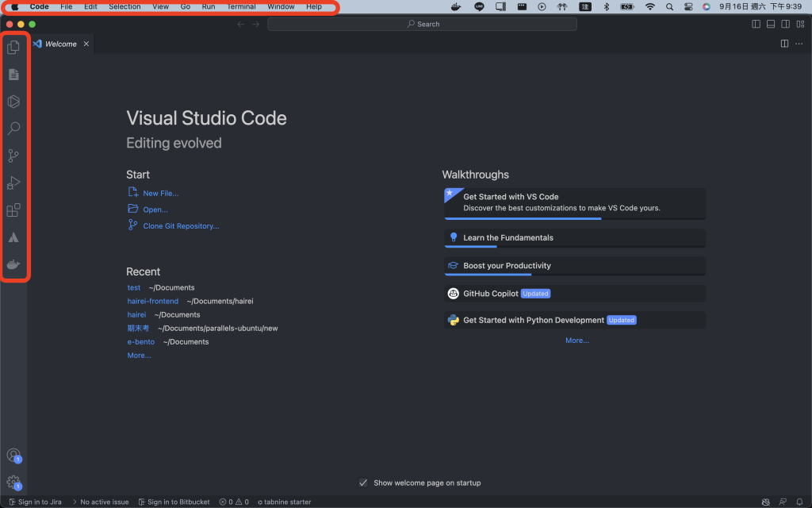Image resolution: width=812 pixels, height=508 pixels.
Task: Click No active issue status item
Action: pos(101,502)
